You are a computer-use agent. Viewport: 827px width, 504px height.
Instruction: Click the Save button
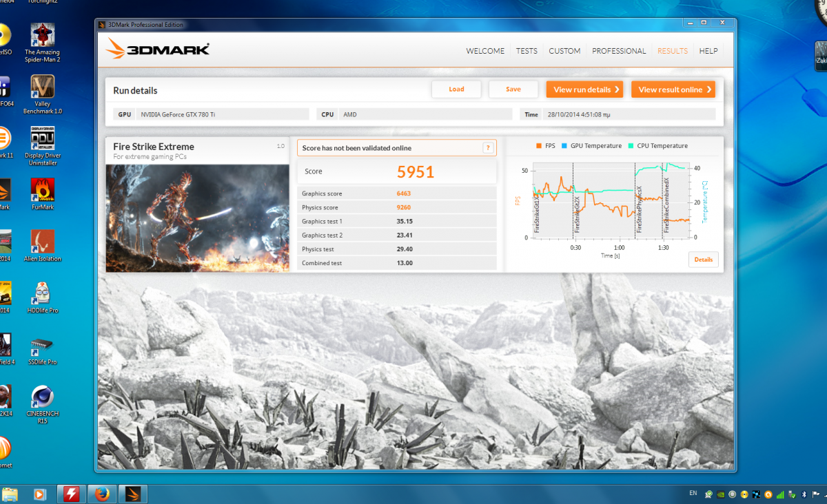pos(513,90)
